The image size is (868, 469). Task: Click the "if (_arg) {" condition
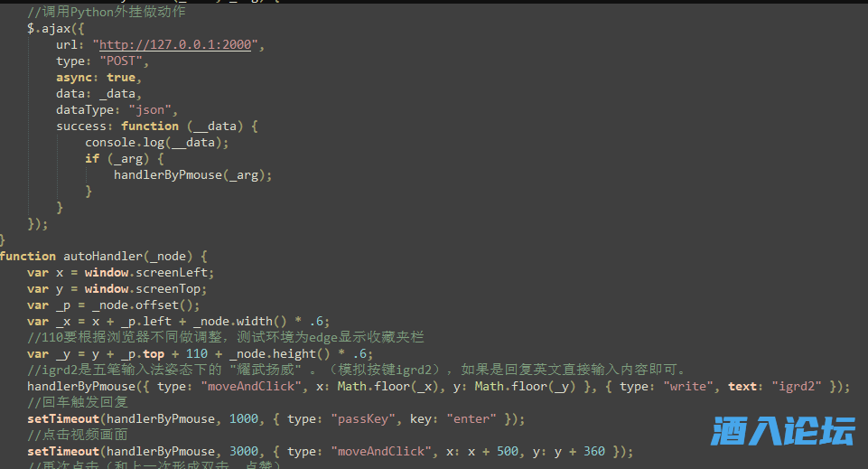pyautogui.click(x=125, y=159)
